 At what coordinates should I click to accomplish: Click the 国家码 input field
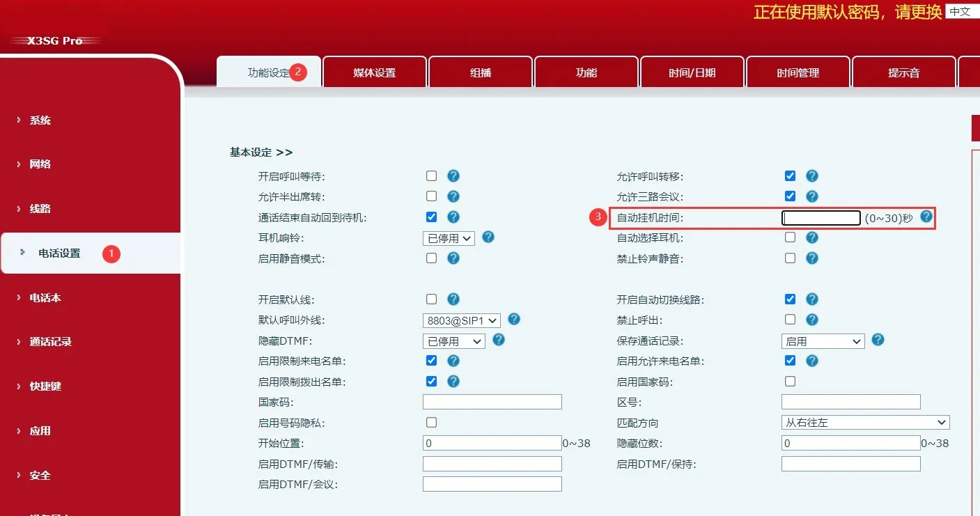click(492, 401)
